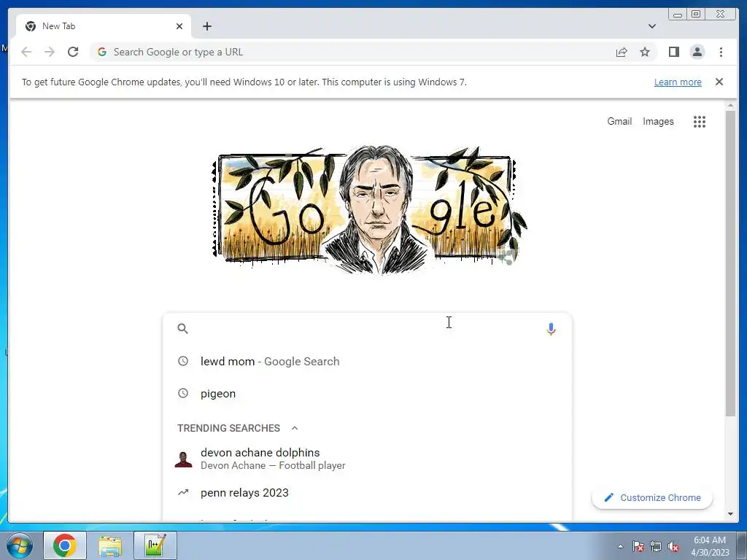
Task: Bookmark this tab with the star icon
Action: point(645,52)
